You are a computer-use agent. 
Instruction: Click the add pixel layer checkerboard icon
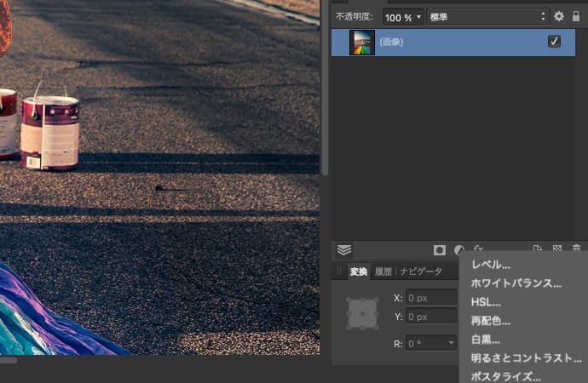(x=557, y=249)
